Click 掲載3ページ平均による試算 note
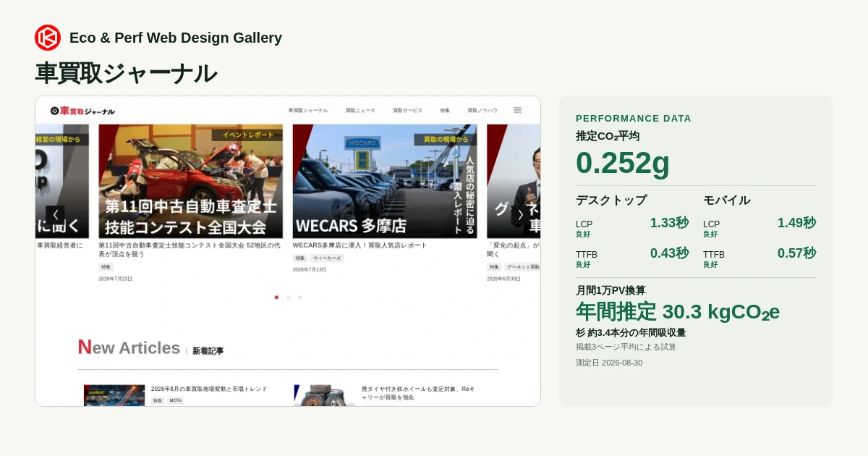 coord(626,347)
